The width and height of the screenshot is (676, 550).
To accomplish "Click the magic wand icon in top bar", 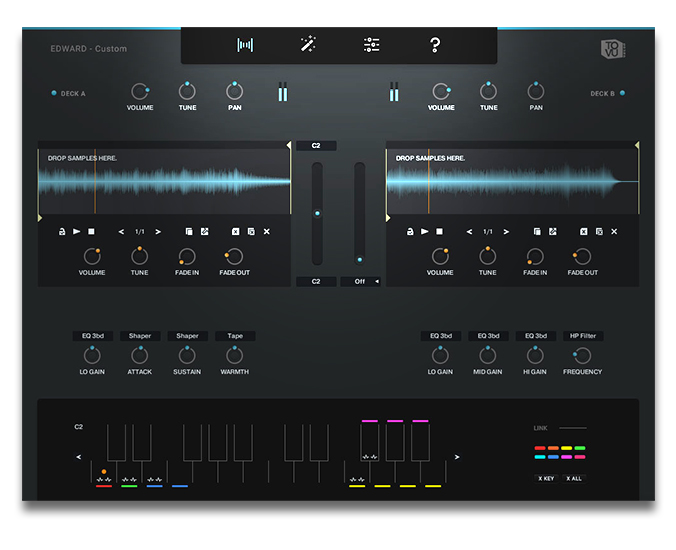I will (x=308, y=45).
